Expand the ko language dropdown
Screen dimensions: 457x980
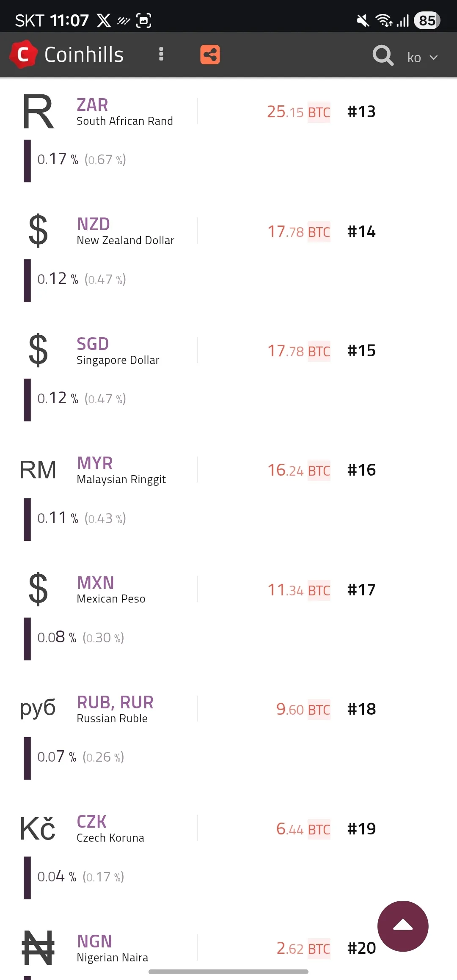coord(422,58)
